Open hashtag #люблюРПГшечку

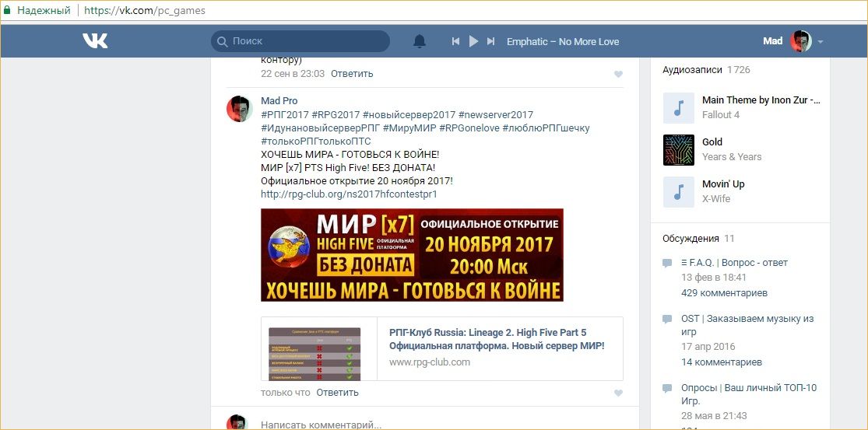(x=546, y=128)
